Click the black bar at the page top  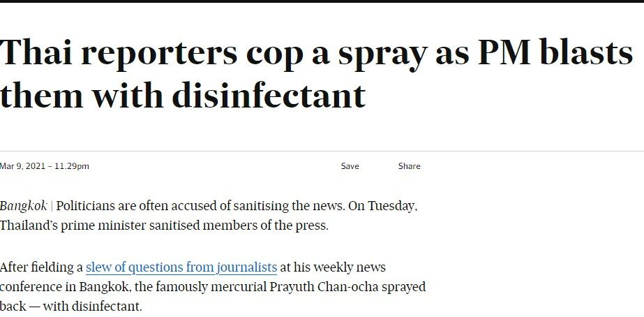(x=322, y=1)
